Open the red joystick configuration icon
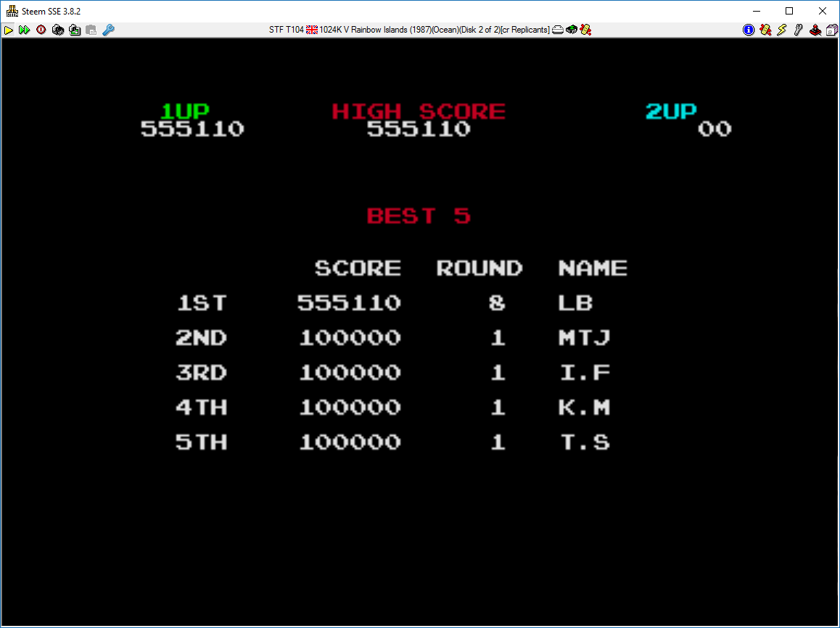Image resolution: width=840 pixels, height=628 pixels. 815,30
